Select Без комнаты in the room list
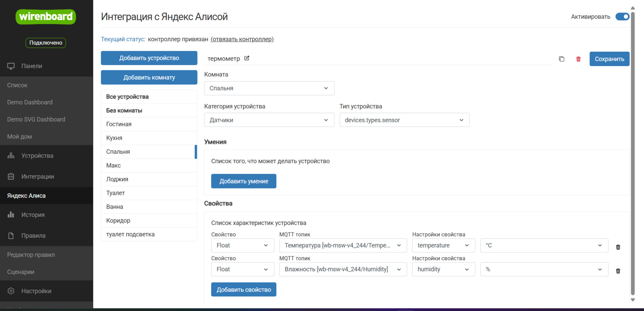The width and height of the screenshot is (644, 311). tap(149, 110)
